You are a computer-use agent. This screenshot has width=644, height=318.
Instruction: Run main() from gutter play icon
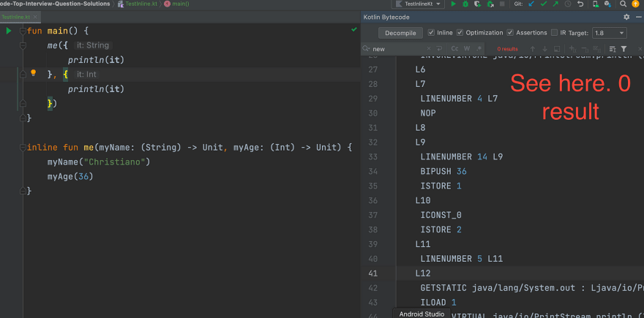coord(9,31)
